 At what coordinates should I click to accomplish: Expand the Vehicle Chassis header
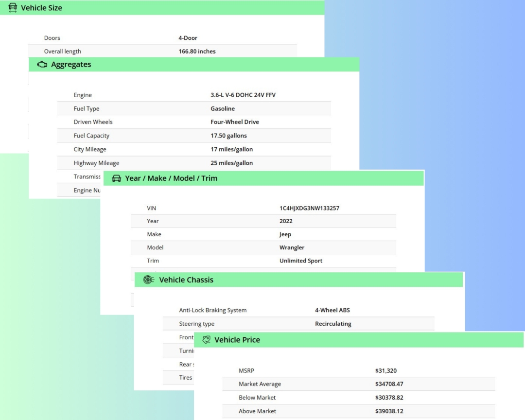coord(186,280)
